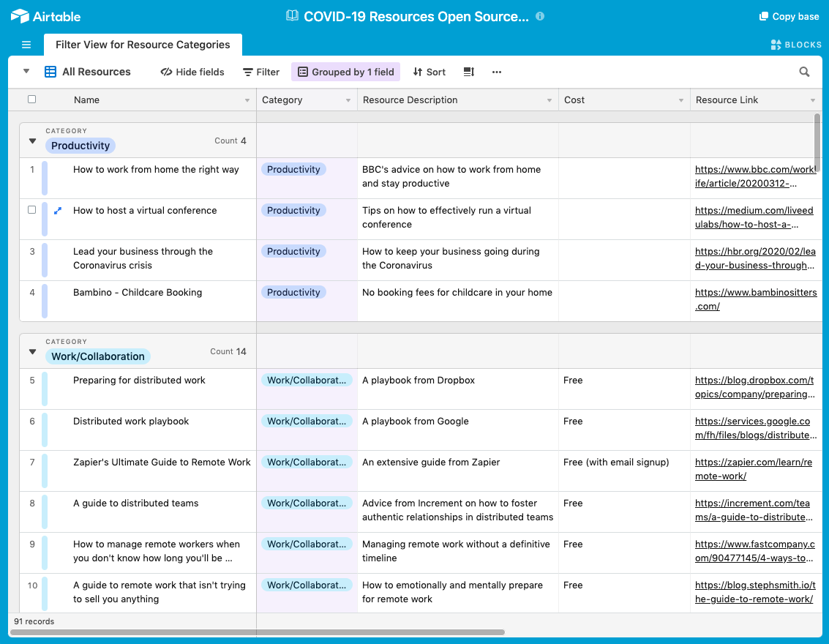
Task: Open the Blocks panel
Action: [x=796, y=45]
